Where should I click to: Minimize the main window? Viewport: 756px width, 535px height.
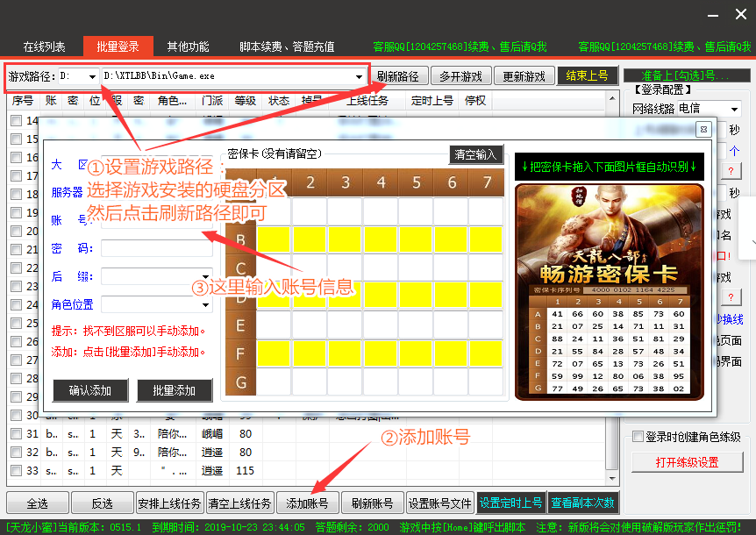tap(713, 16)
